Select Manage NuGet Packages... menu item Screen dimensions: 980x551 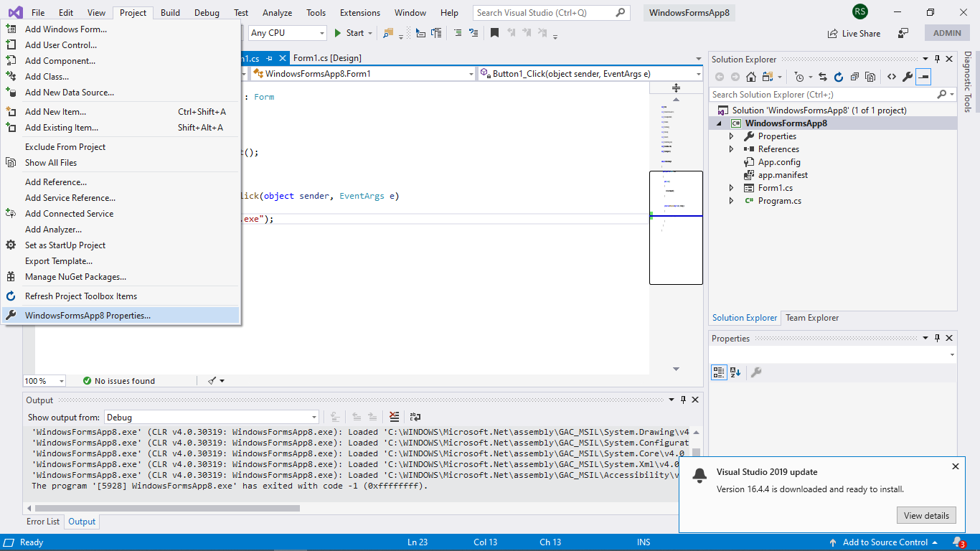tap(121, 277)
